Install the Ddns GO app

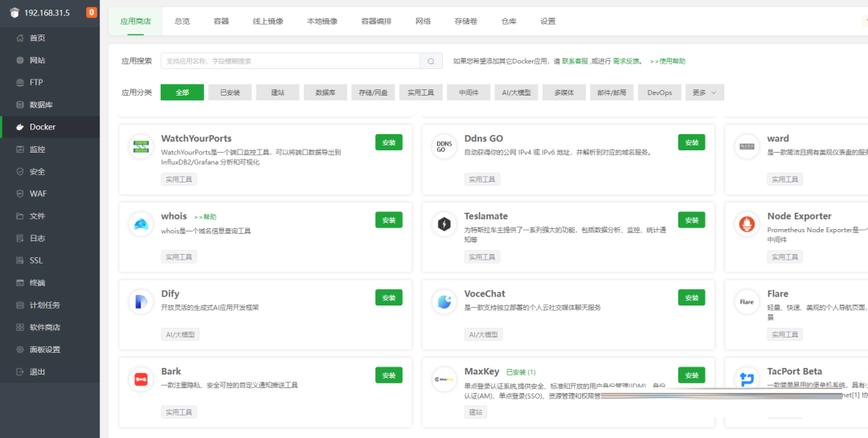pyautogui.click(x=691, y=142)
